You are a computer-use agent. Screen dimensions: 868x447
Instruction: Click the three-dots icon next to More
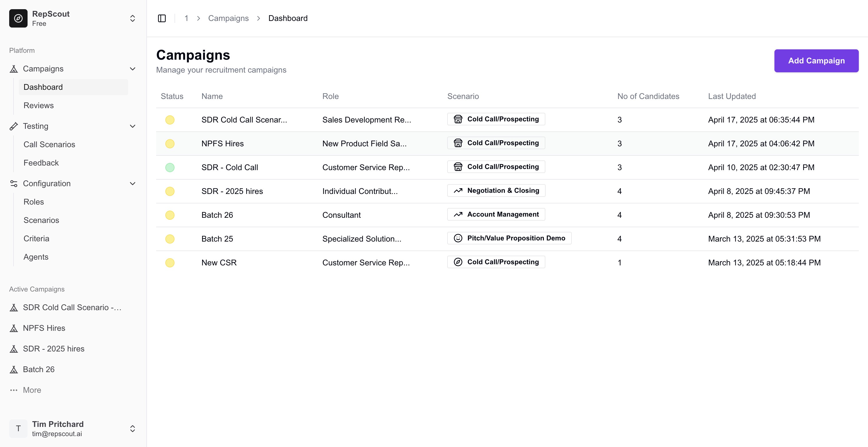pyautogui.click(x=14, y=390)
